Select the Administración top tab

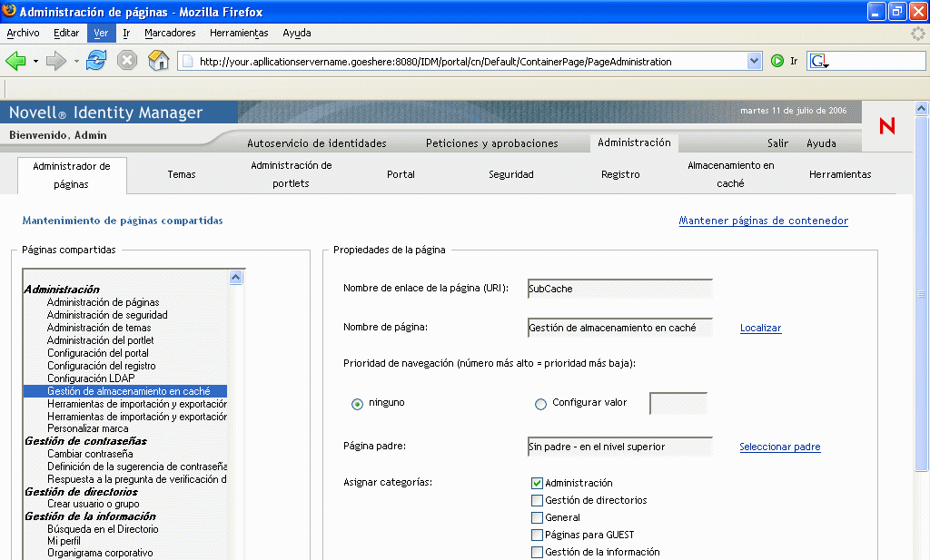(634, 142)
